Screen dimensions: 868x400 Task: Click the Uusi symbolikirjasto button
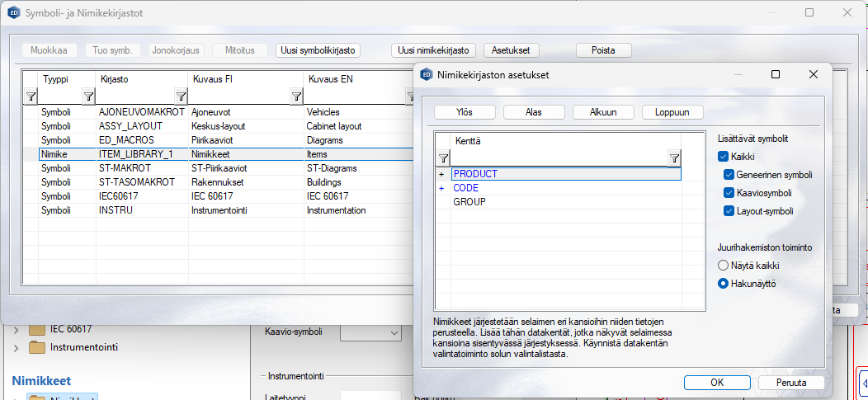point(318,50)
